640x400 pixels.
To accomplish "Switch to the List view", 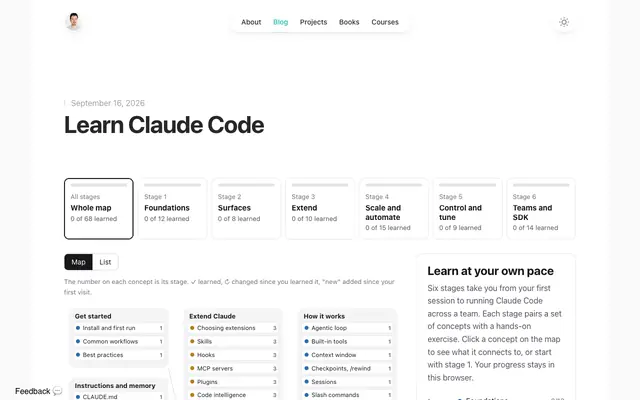I will coord(105,262).
